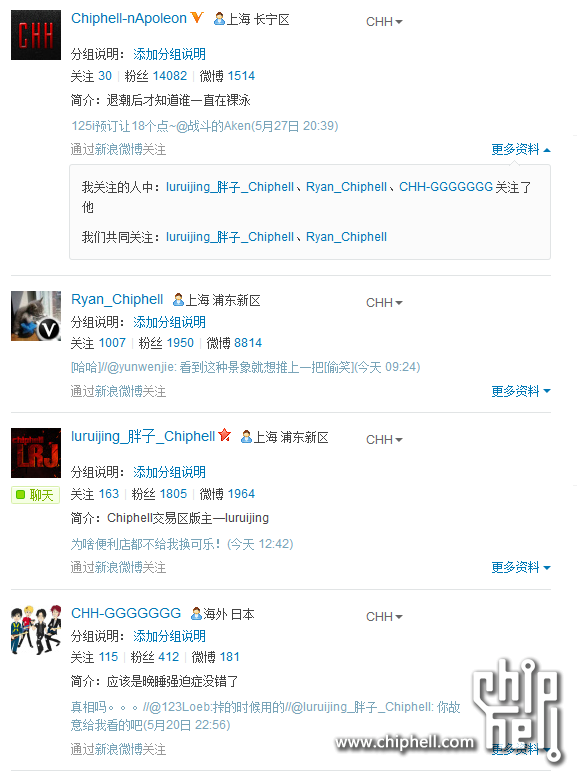Click the red star badge next to luruijing_胖子_Chiphell

225,435
